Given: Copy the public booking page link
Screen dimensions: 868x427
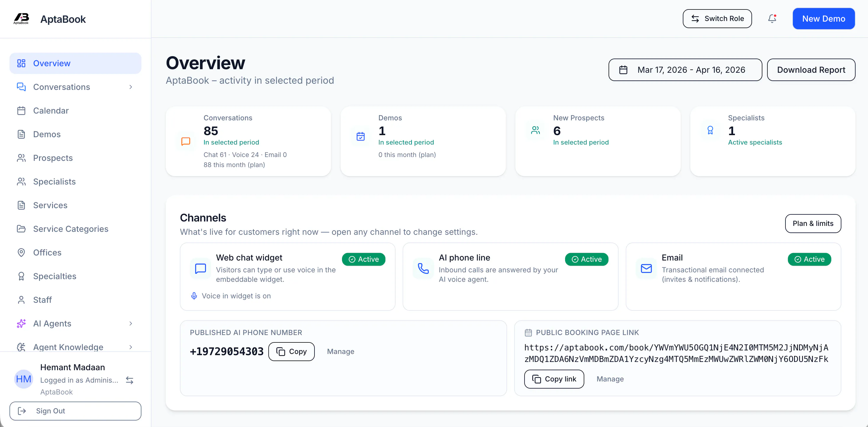Looking at the screenshot, I should coord(554,379).
